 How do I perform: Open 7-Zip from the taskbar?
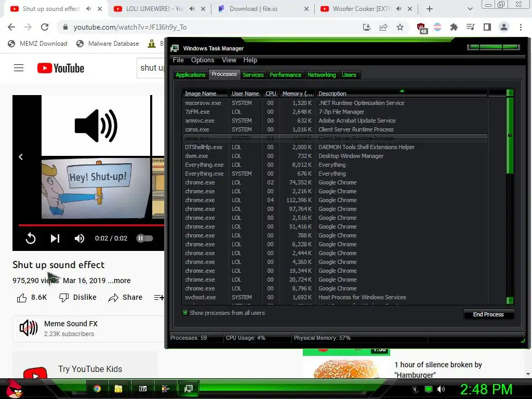point(143,389)
